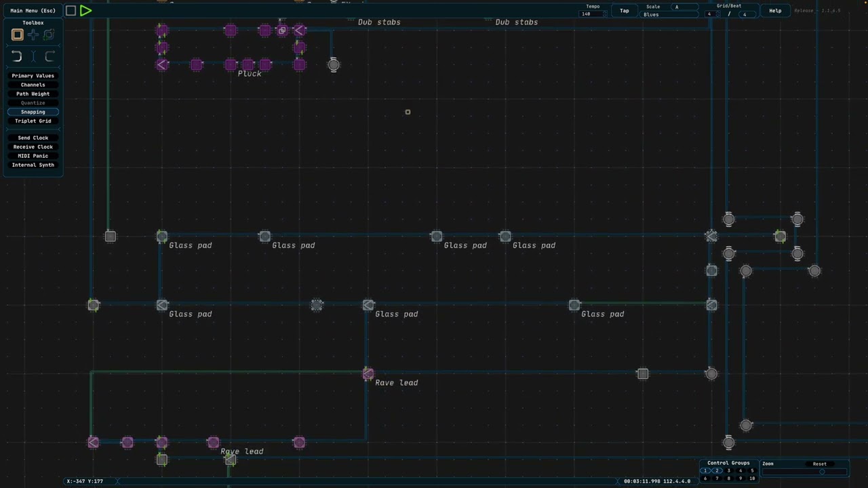Select the X-marked node on the Glass pad row
The image size is (868, 488).
point(711,236)
